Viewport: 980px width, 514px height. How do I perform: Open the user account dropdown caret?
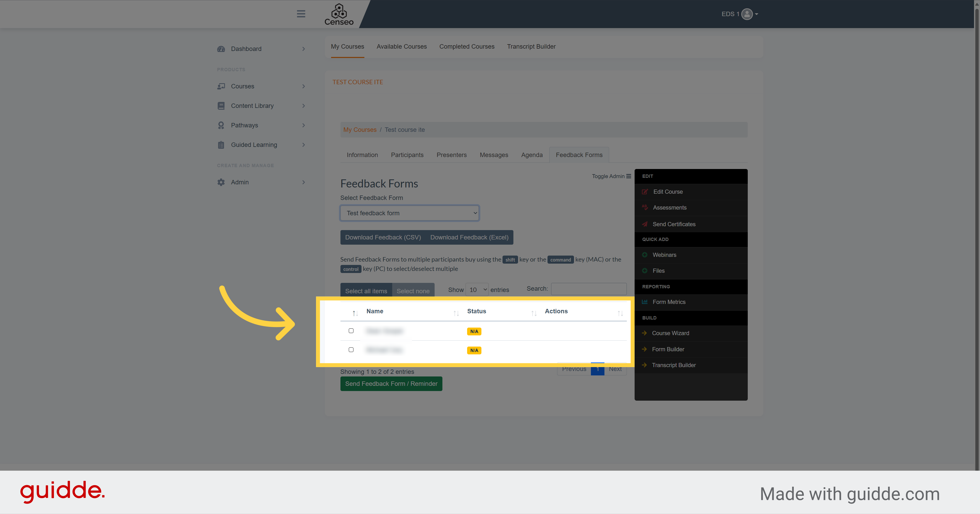[757, 14]
